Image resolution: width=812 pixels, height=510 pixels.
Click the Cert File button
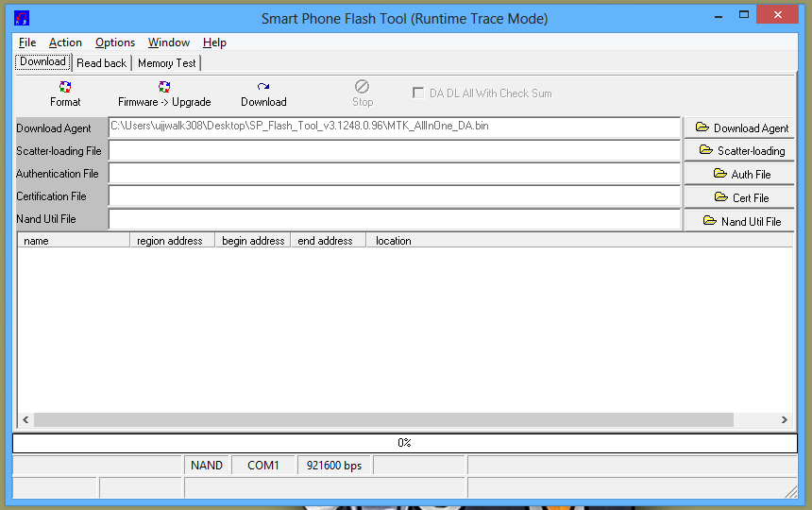tap(739, 197)
